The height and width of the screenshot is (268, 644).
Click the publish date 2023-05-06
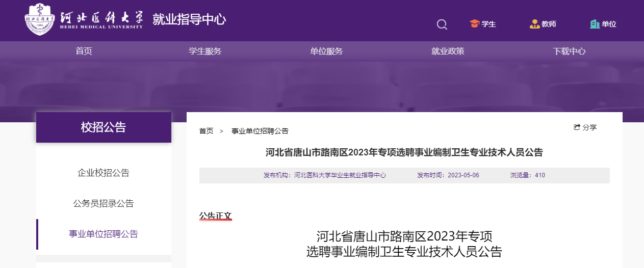click(463, 175)
